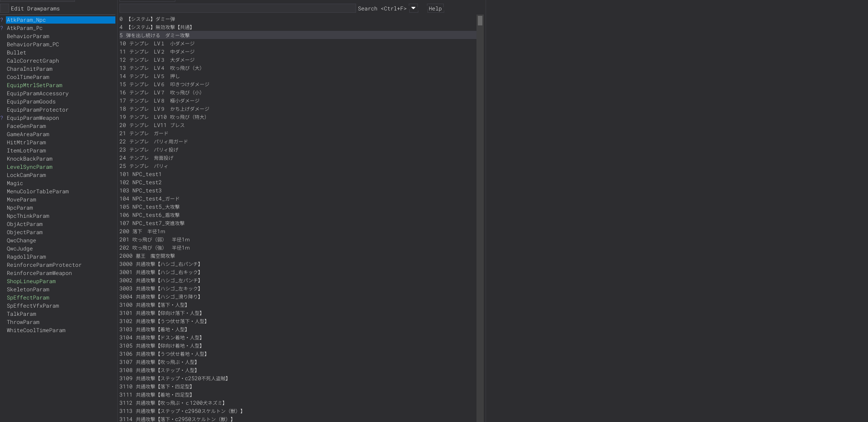Click the "?" icon beside AtkParam_Pc

(x=2, y=28)
